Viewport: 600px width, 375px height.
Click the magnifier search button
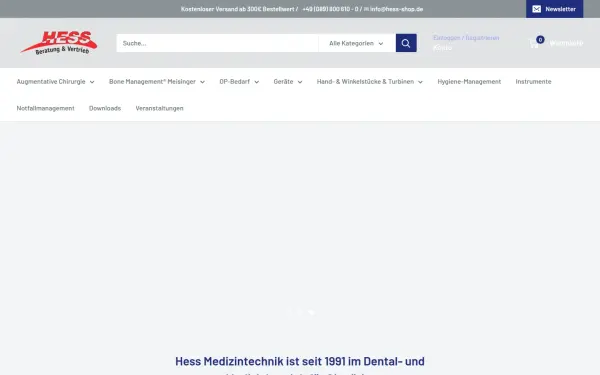(406, 43)
